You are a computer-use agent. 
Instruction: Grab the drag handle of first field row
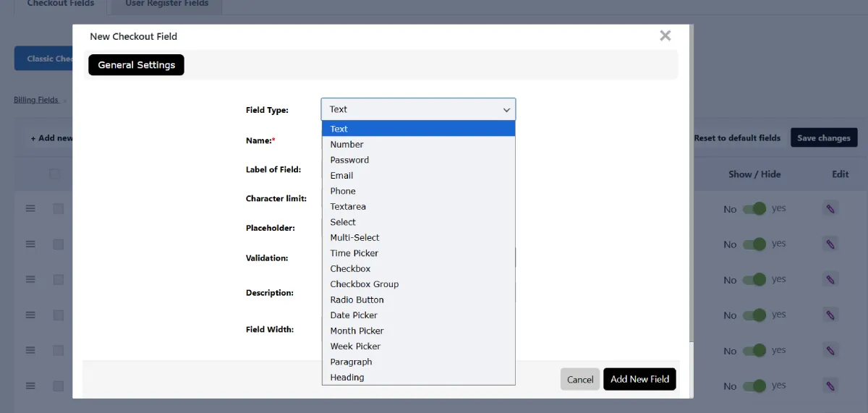tap(30, 208)
